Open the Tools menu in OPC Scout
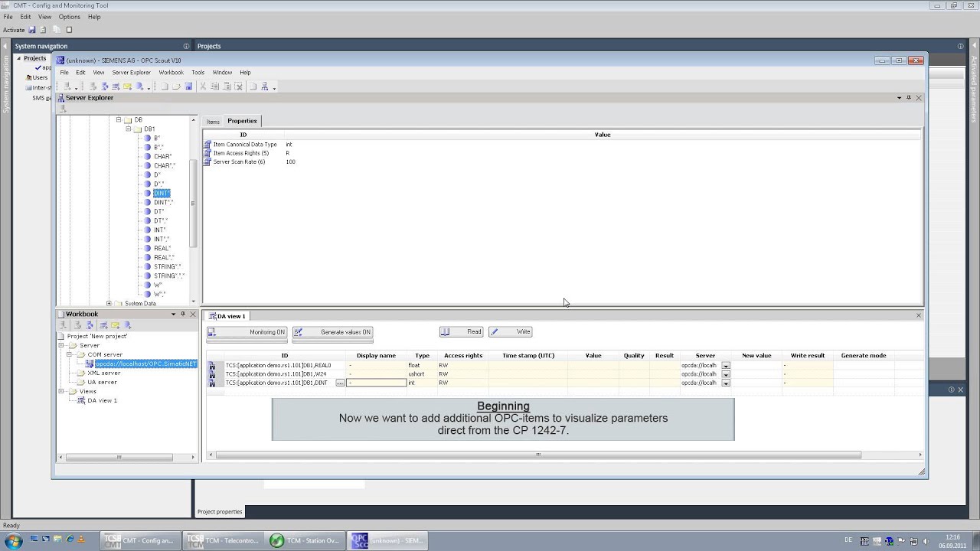Viewport: 980px width, 551px height. click(198, 73)
